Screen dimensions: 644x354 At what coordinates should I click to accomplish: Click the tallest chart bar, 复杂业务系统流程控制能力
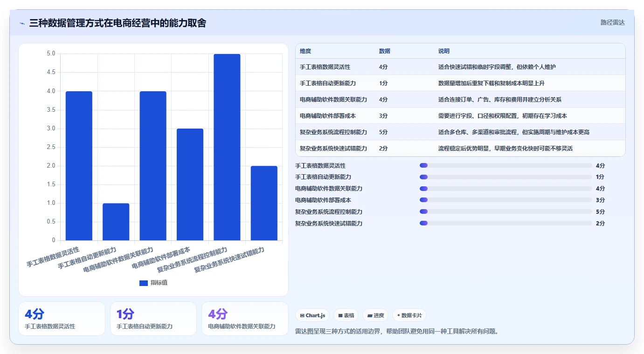click(227, 147)
